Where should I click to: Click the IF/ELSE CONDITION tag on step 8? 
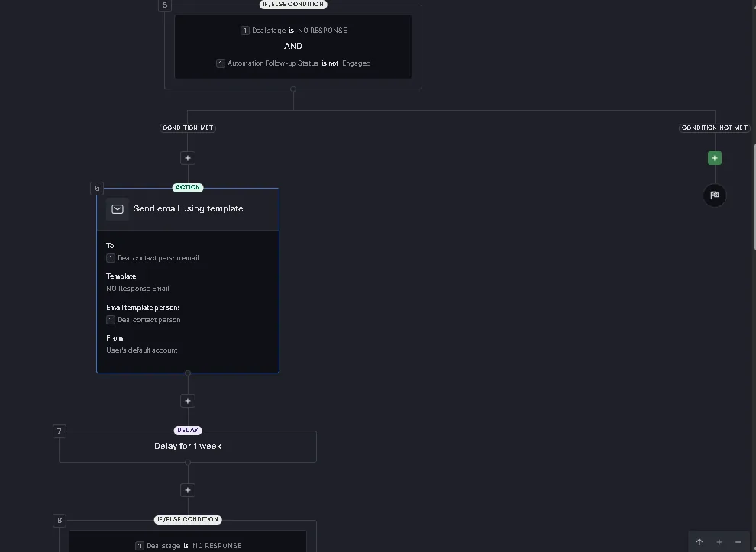(188, 520)
